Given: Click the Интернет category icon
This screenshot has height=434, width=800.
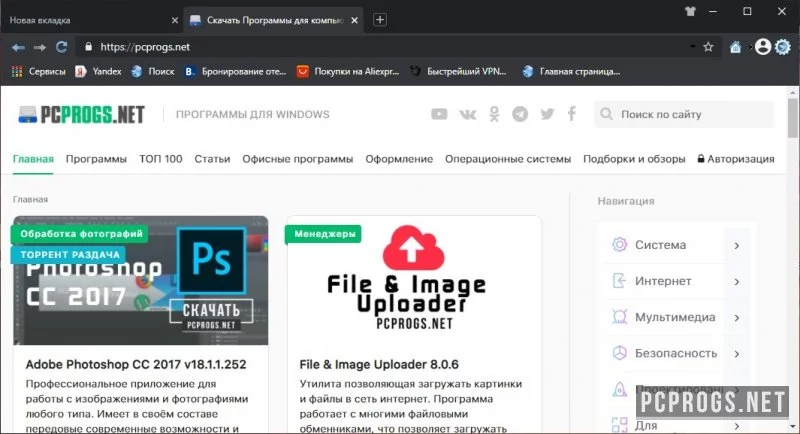Looking at the screenshot, I should click(619, 280).
